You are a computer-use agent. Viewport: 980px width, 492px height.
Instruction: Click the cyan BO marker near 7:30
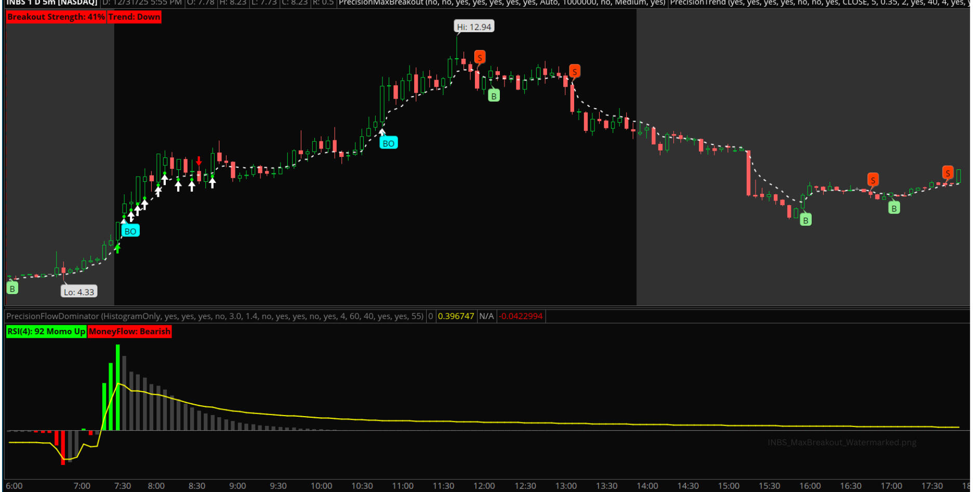coord(130,231)
